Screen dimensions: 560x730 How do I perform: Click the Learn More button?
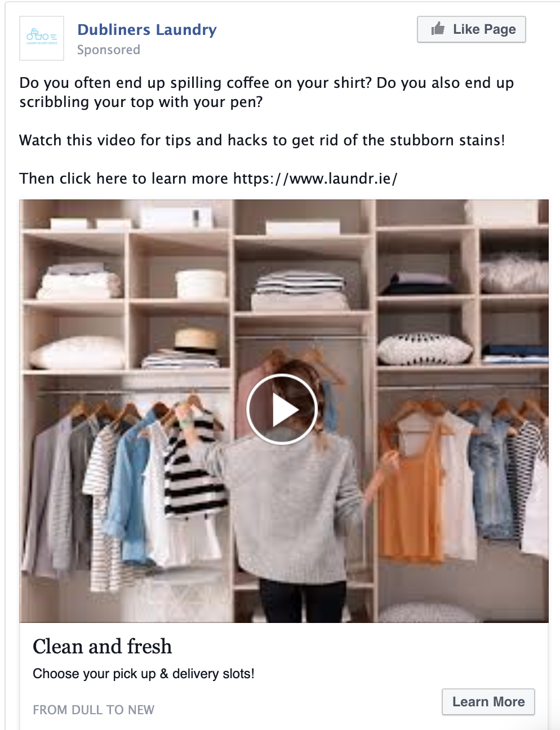(488, 702)
